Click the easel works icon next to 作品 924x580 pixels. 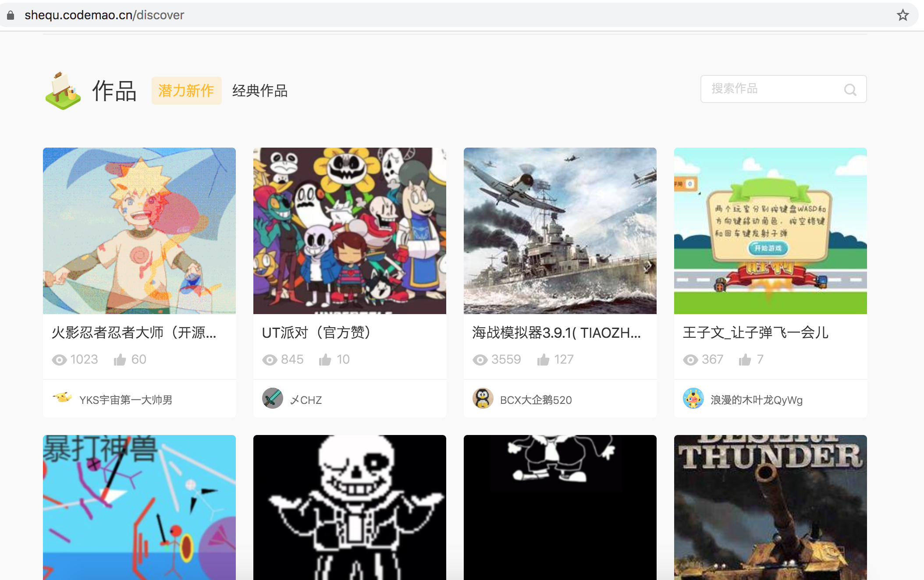(63, 91)
